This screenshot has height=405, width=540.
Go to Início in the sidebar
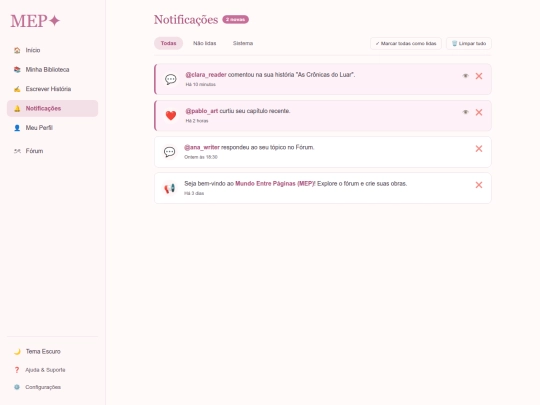point(52,50)
